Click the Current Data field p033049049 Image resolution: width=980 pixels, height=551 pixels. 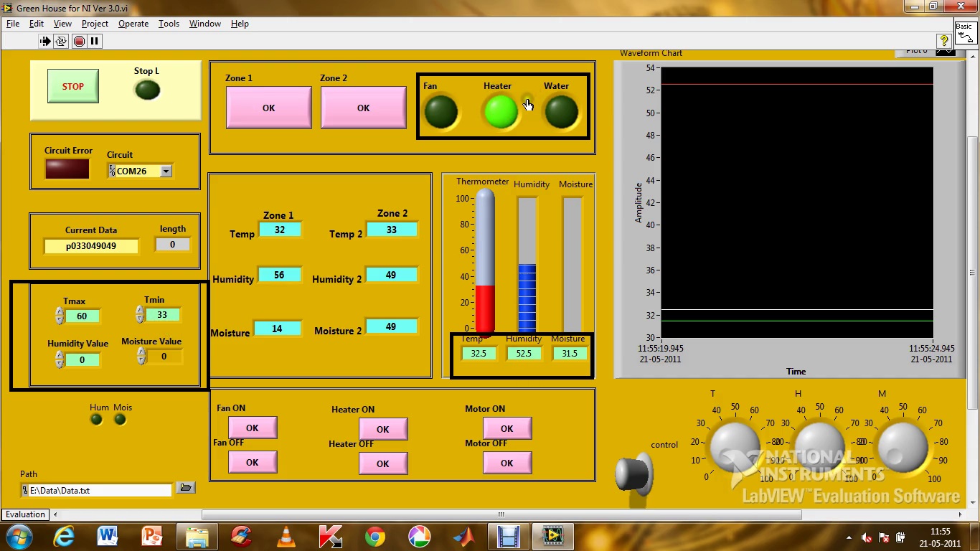click(91, 246)
